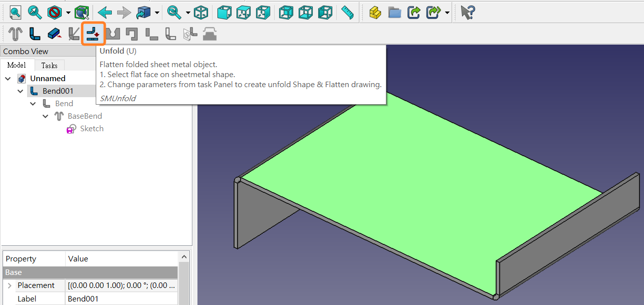This screenshot has width=644, height=305.
Task: Switch to Bottom view icon
Action: [x=306, y=13]
